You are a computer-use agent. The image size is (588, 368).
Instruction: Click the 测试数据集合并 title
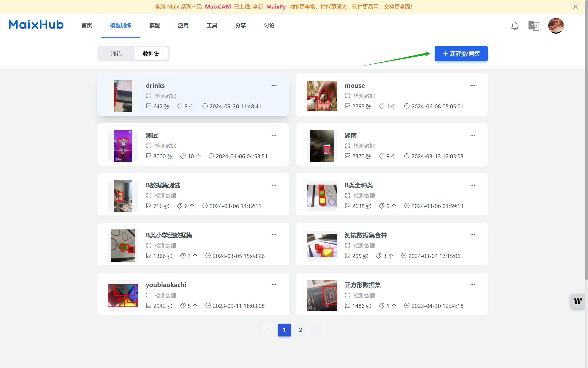pos(365,235)
